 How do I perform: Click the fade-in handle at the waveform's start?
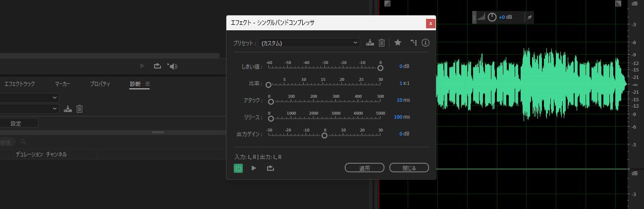coord(387,3)
